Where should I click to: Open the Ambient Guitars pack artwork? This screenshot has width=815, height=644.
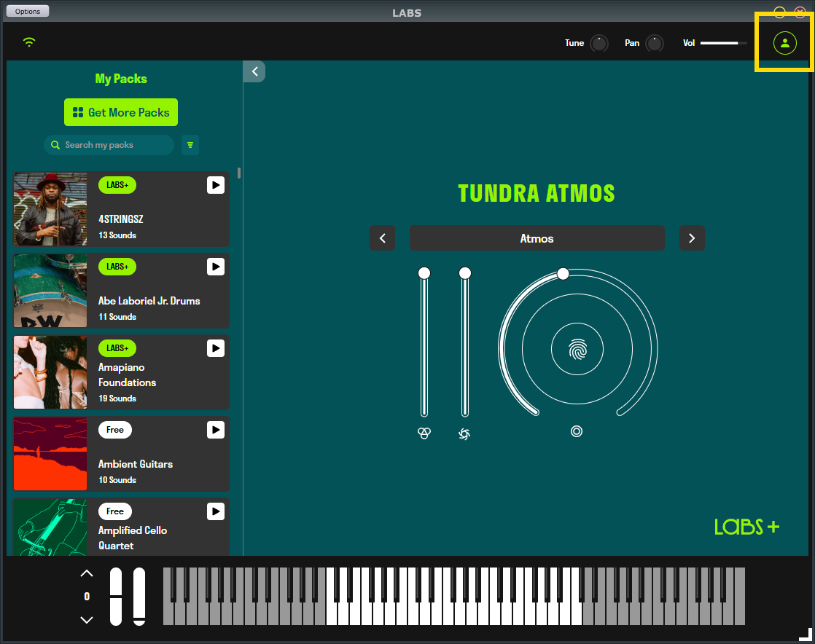[x=50, y=454]
